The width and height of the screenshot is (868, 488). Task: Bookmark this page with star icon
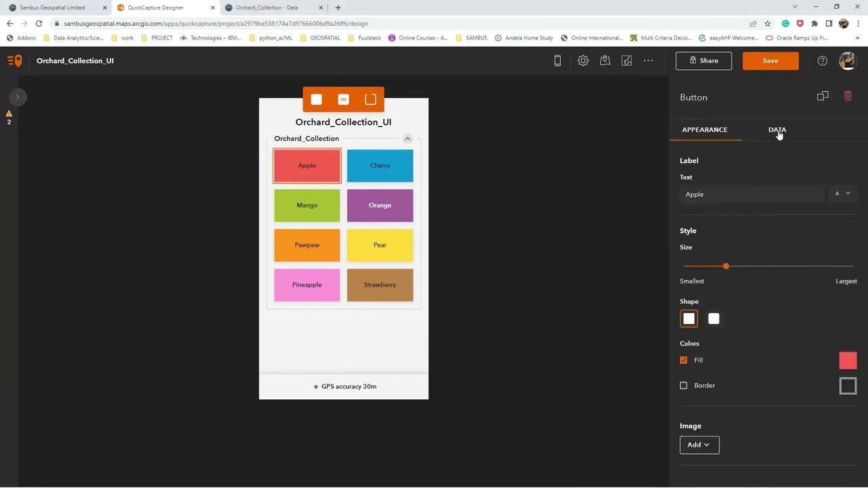point(768,23)
